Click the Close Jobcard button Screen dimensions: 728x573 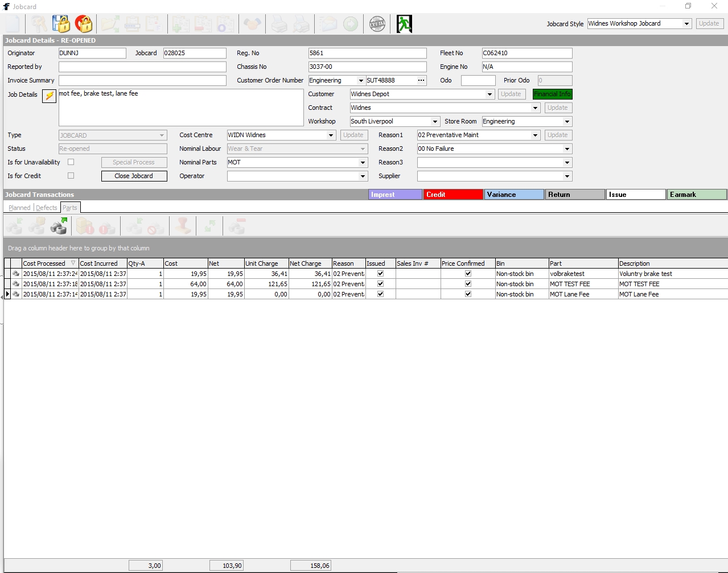134,176
